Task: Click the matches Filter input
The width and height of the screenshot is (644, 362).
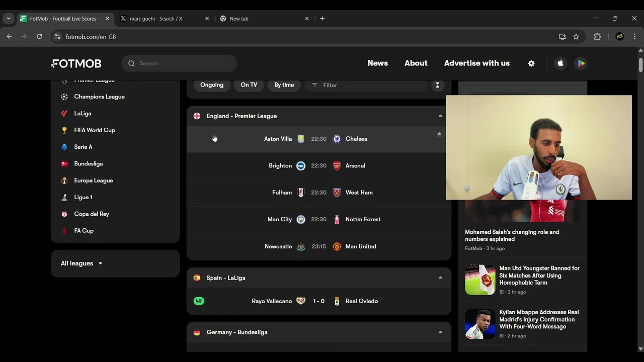Action: [365, 85]
